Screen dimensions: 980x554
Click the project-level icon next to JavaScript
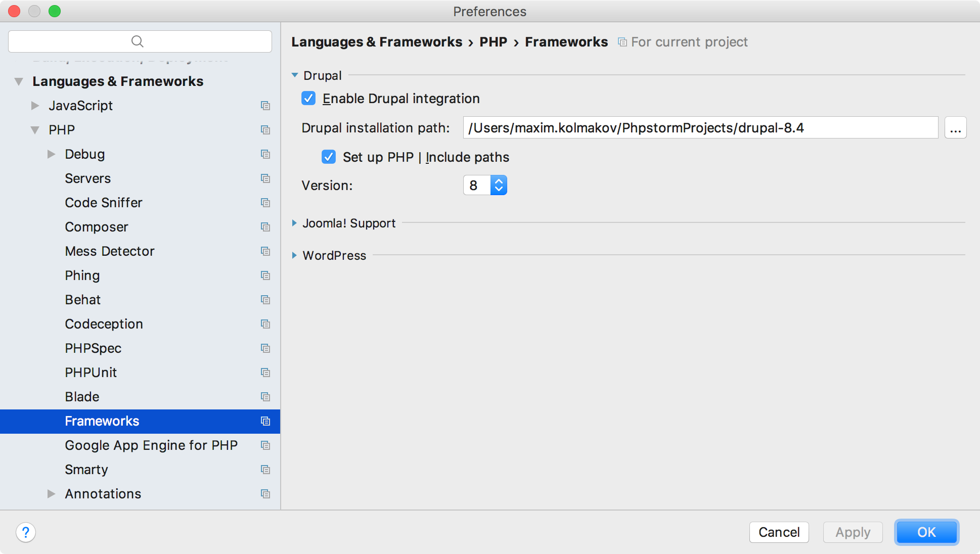tap(265, 106)
